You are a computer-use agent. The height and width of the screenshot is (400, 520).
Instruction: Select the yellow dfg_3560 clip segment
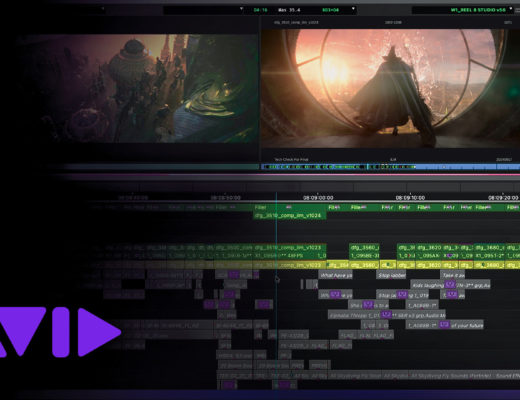pyautogui.click(x=364, y=265)
